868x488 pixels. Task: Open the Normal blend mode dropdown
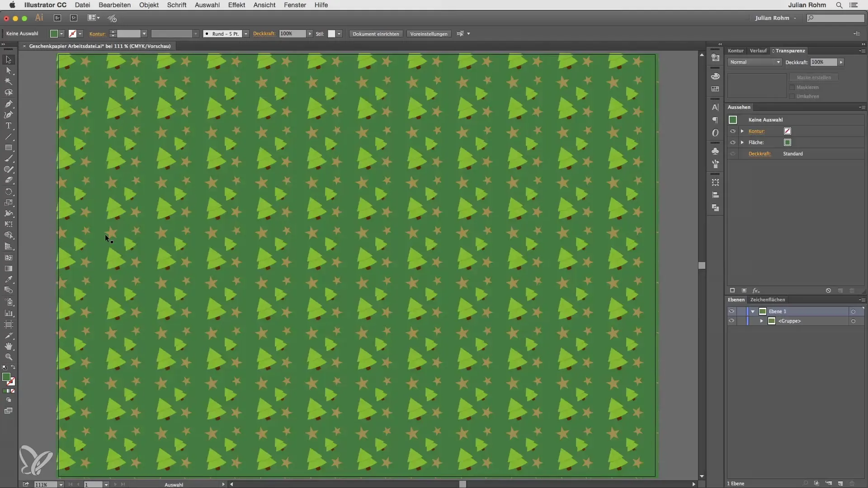coord(755,62)
